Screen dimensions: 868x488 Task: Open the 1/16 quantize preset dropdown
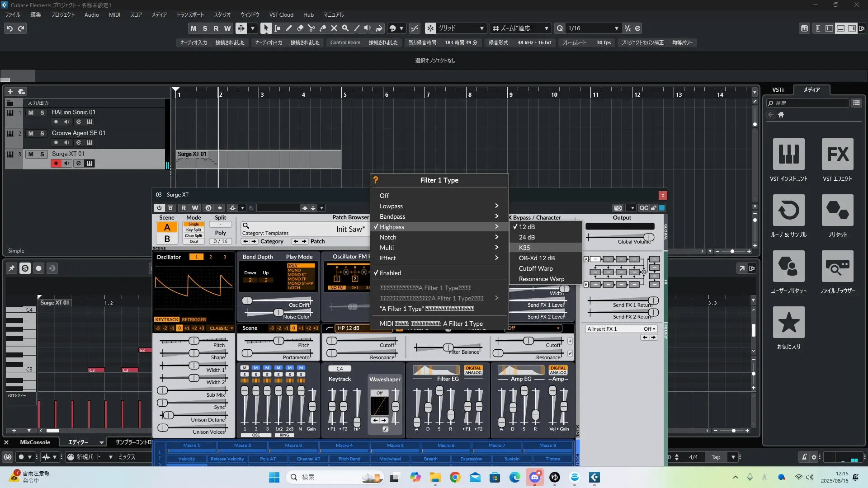(x=616, y=28)
